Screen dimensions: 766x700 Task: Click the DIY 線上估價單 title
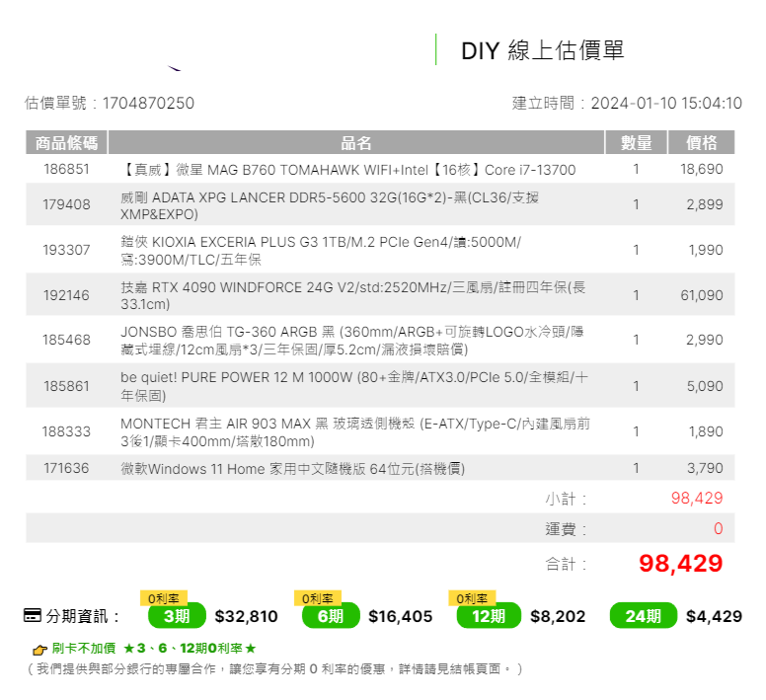tap(542, 50)
